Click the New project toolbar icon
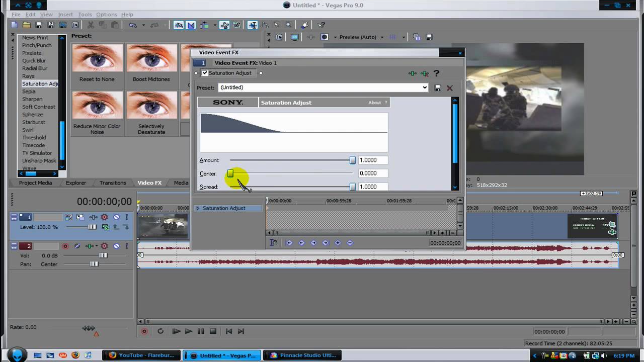The image size is (644, 362). 14,25
